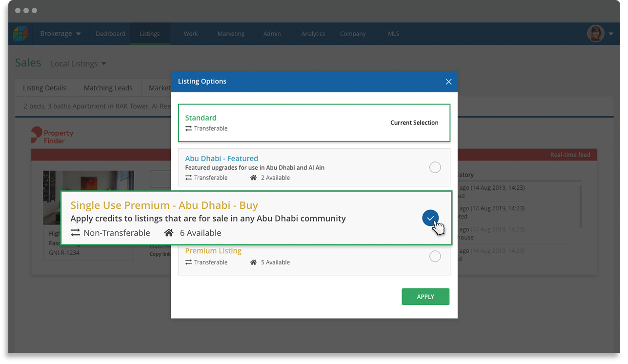Open the Marketing menu in navigation
The width and height of the screenshot is (628, 364).
230,34
